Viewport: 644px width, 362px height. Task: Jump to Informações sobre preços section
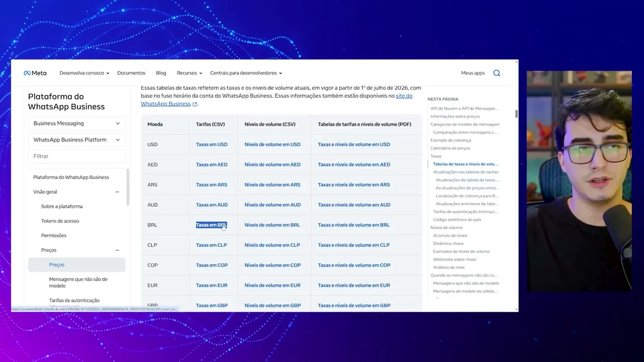coord(455,116)
